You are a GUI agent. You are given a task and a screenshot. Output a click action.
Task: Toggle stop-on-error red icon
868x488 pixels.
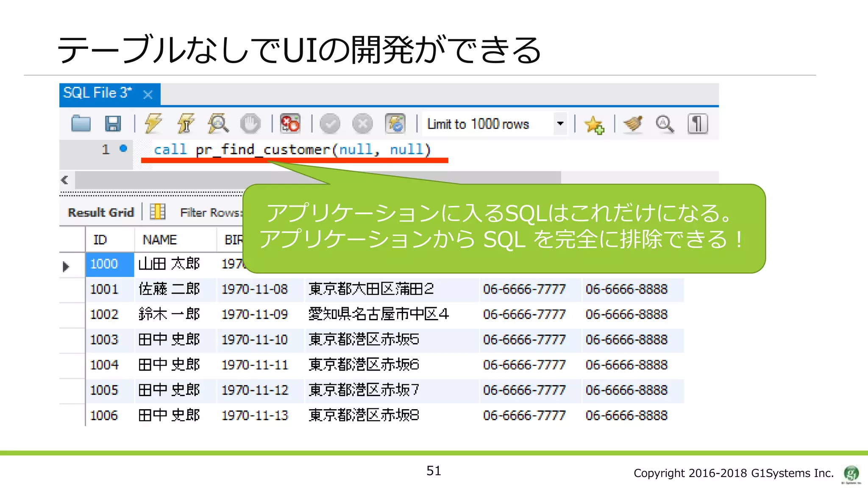click(x=290, y=124)
